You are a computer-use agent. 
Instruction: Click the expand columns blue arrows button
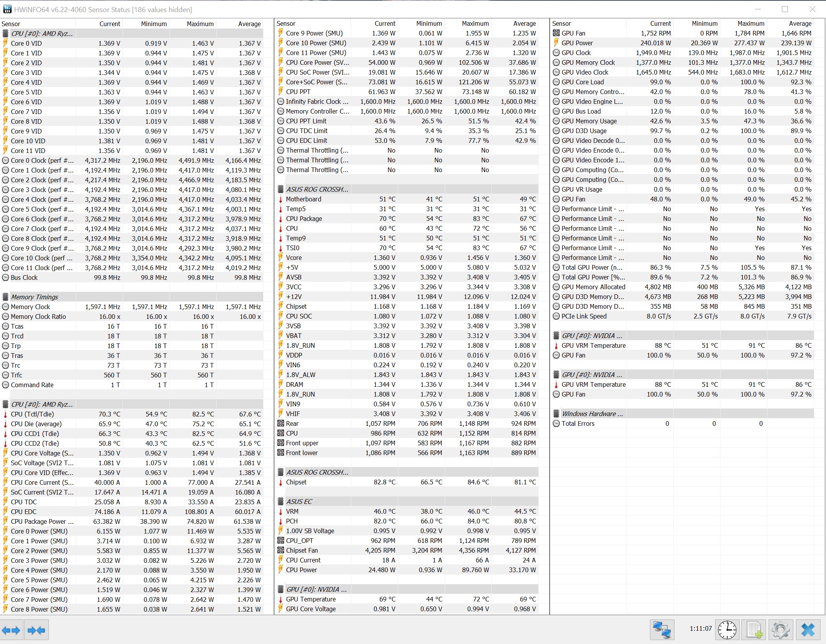coord(11,630)
